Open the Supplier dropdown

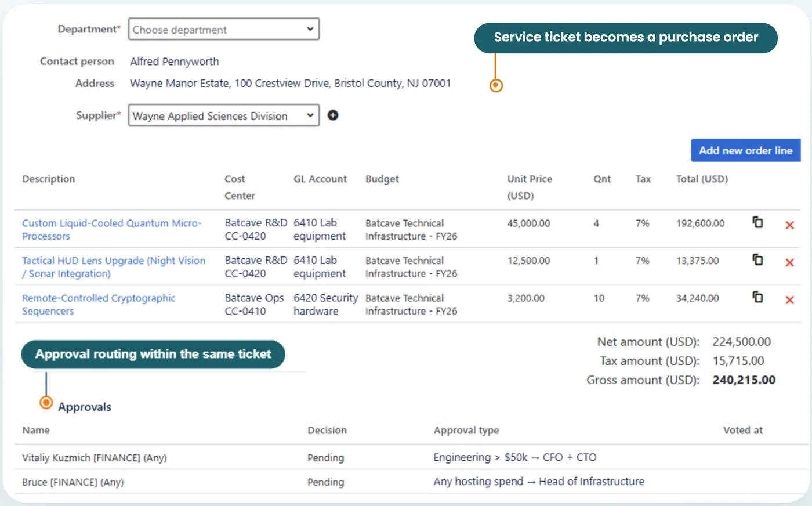tap(224, 115)
